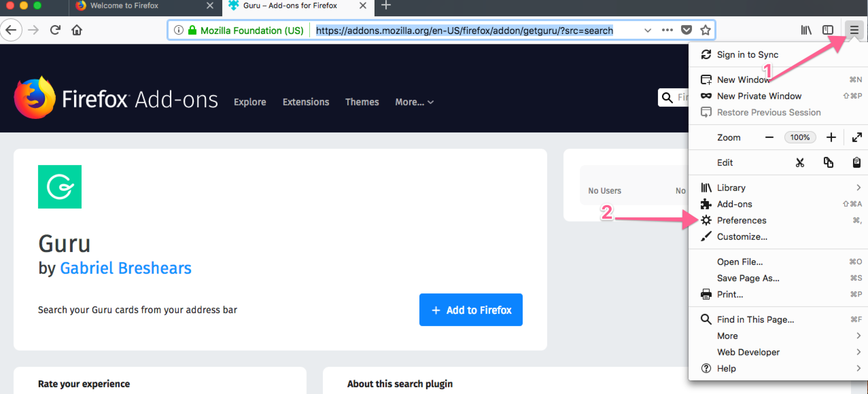Click the Add to Firefox button

471,310
